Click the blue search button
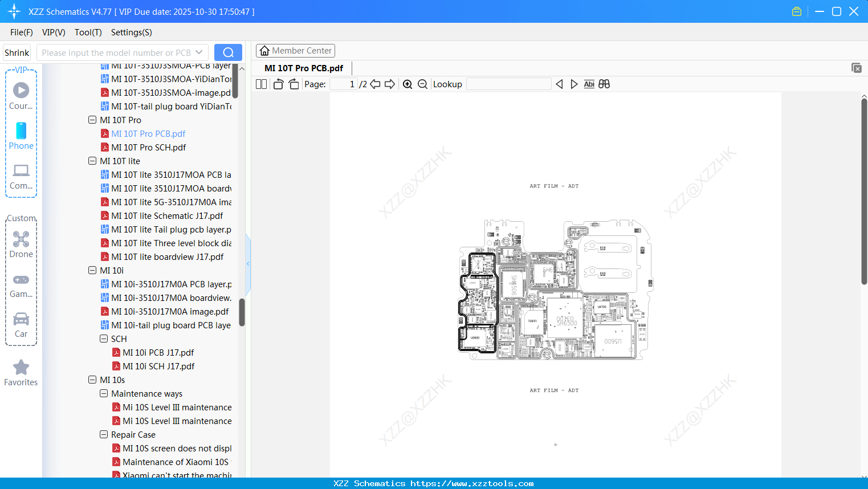The height and width of the screenshot is (489, 868). (x=228, y=52)
